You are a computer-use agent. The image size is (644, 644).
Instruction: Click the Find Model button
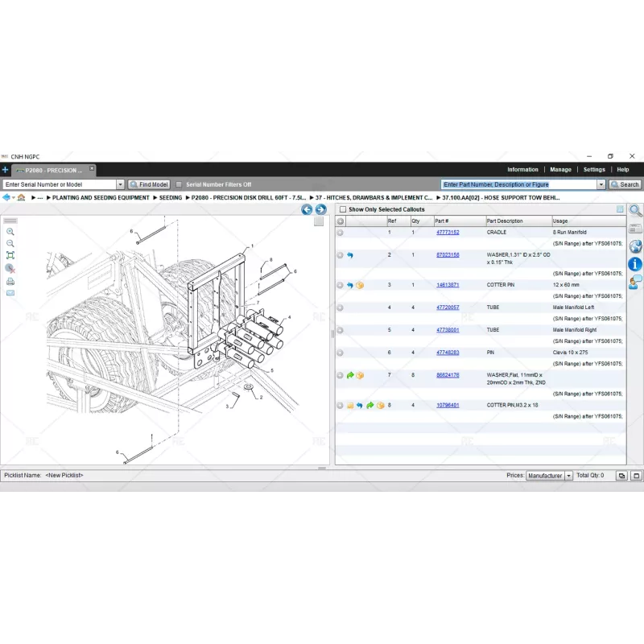[x=148, y=184]
